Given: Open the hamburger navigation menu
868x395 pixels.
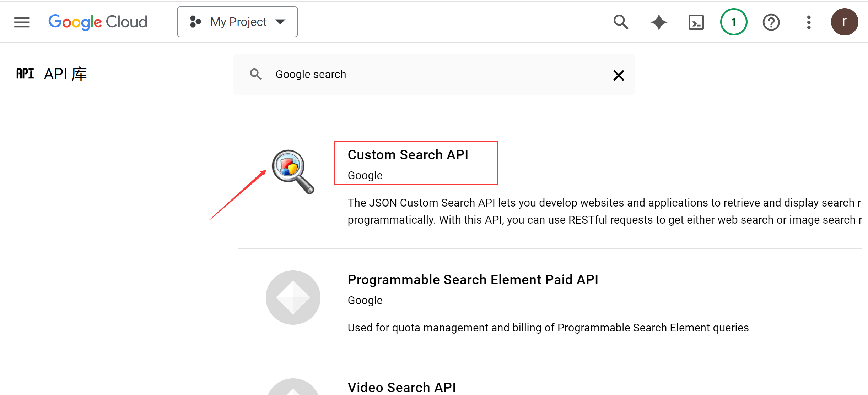Looking at the screenshot, I should tap(22, 22).
